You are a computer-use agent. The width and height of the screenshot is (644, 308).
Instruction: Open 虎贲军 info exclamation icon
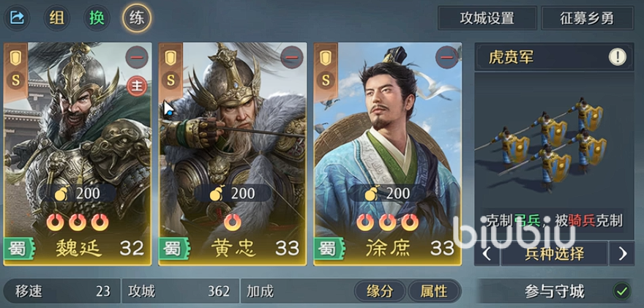(x=618, y=57)
